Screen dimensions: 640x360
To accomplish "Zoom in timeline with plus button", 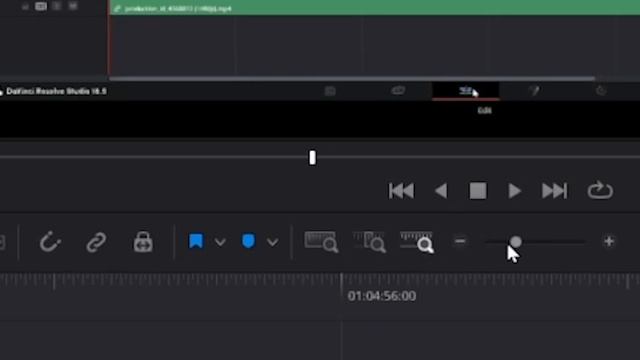I will click(x=609, y=241).
